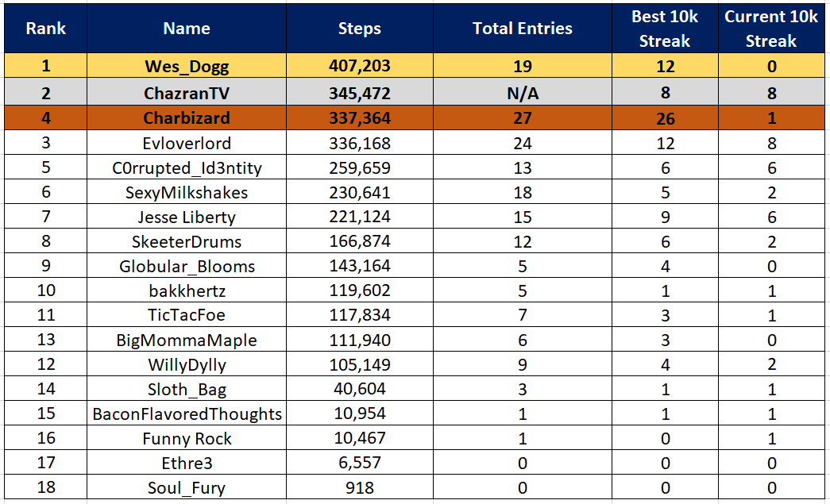830x504 pixels.
Task: Click the bakkhertz name cell
Action: [187, 290]
